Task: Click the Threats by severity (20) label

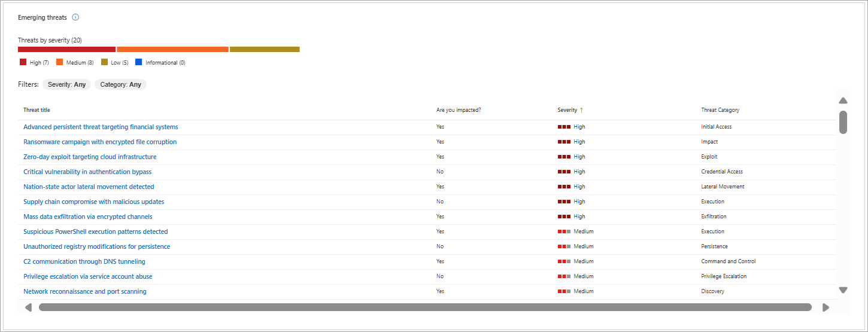Action: click(50, 40)
